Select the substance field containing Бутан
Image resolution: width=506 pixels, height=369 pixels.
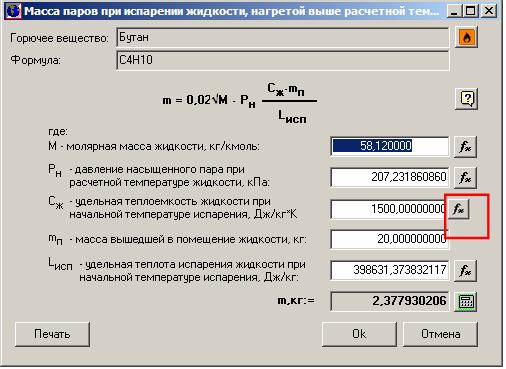pos(283,37)
